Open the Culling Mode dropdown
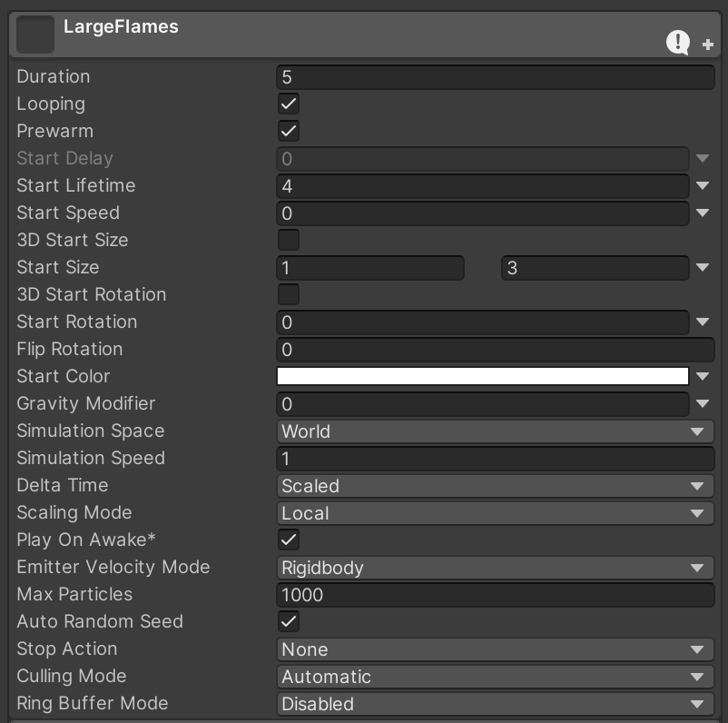728x723 pixels. pos(495,677)
